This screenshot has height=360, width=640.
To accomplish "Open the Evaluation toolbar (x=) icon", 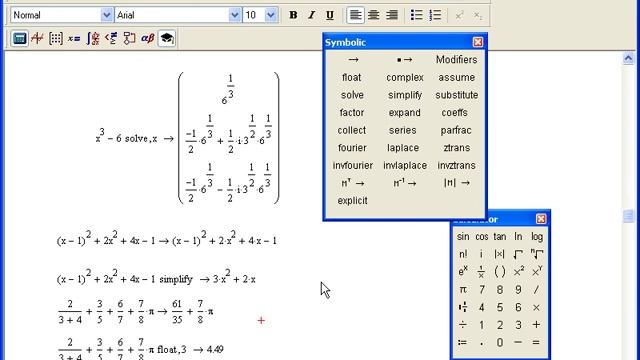I will pos(74,38).
